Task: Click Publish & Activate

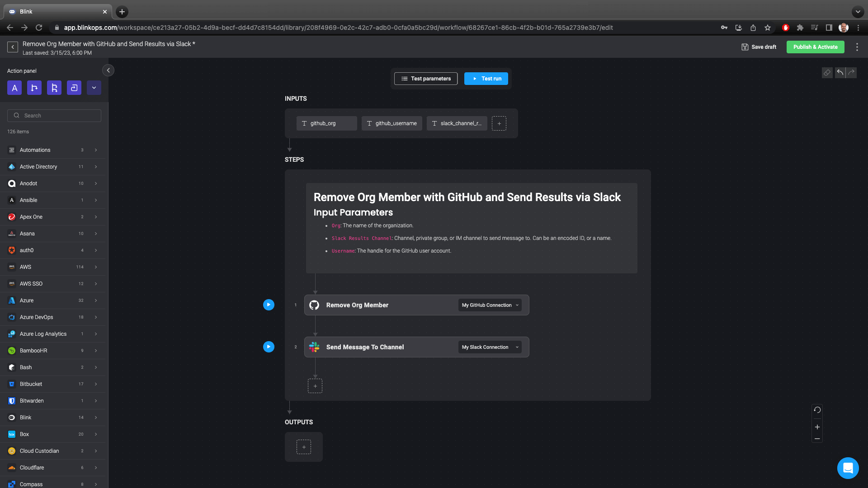Action: click(x=815, y=47)
